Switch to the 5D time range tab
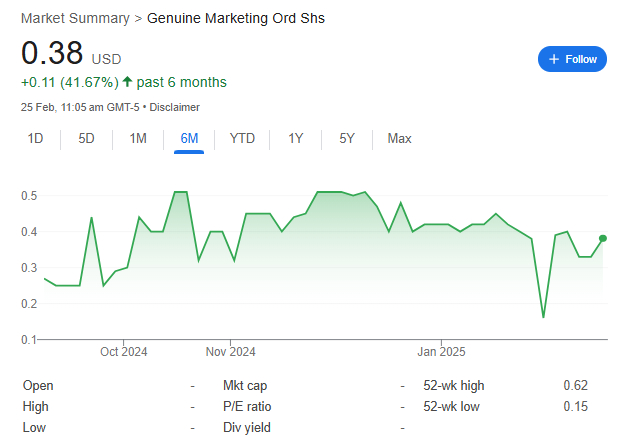Image resolution: width=620 pixels, height=442 pixels. 86,139
